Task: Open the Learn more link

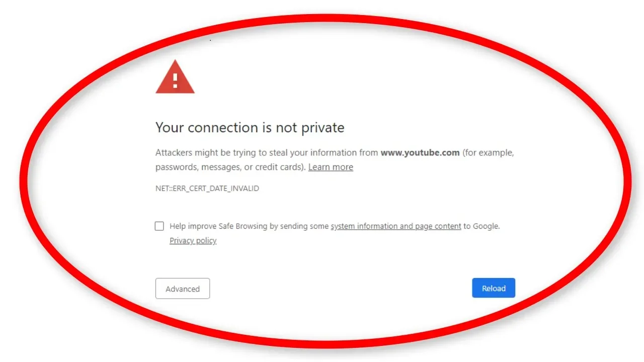Action: [x=331, y=167]
